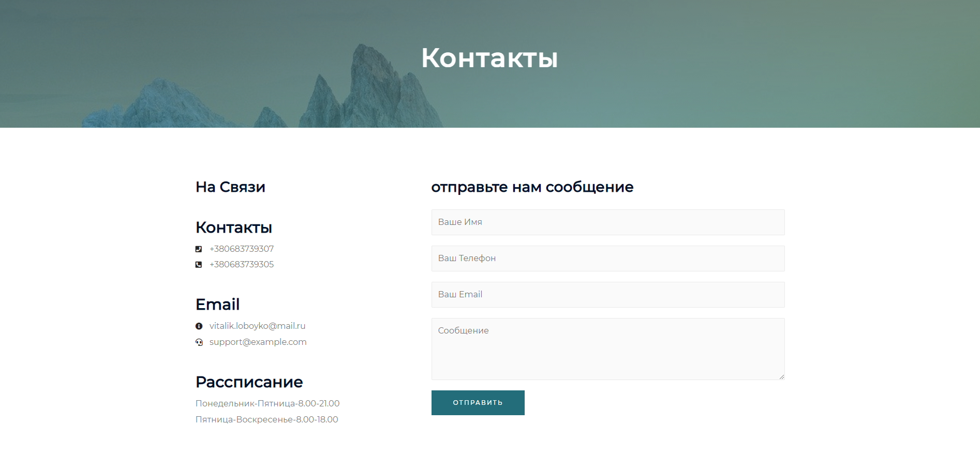Click the Контакты heading above phone numbers
The image size is (980, 470).
[234, 228]
